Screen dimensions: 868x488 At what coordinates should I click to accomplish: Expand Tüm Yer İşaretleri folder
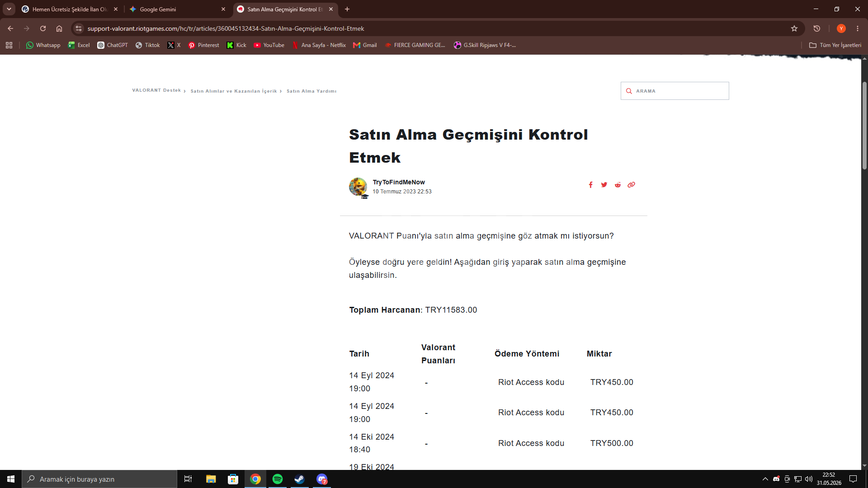click(835, 45)
